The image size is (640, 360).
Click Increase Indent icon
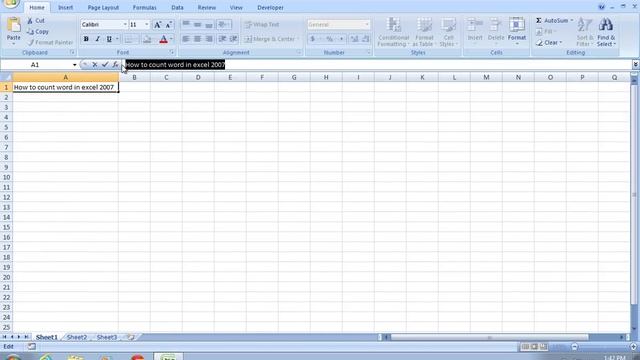pos(234,39)
